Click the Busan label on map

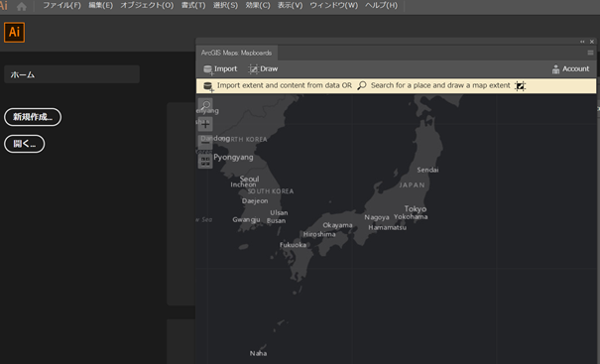[x=276, y=221]
